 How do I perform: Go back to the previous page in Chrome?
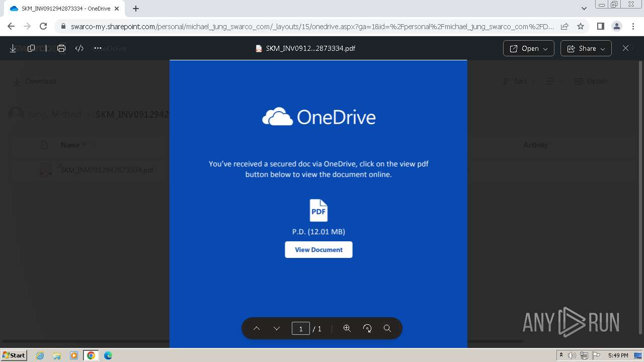11,26
